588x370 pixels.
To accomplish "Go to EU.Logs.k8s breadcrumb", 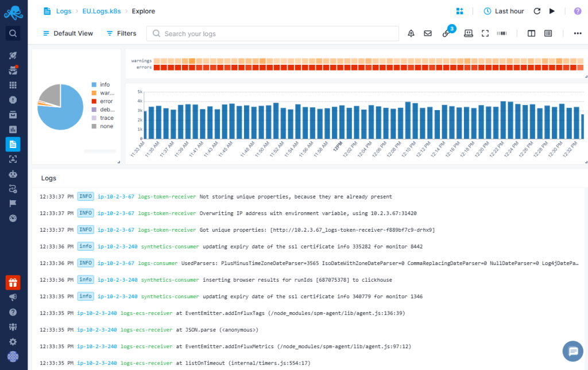I will click(x=102, y=11).
